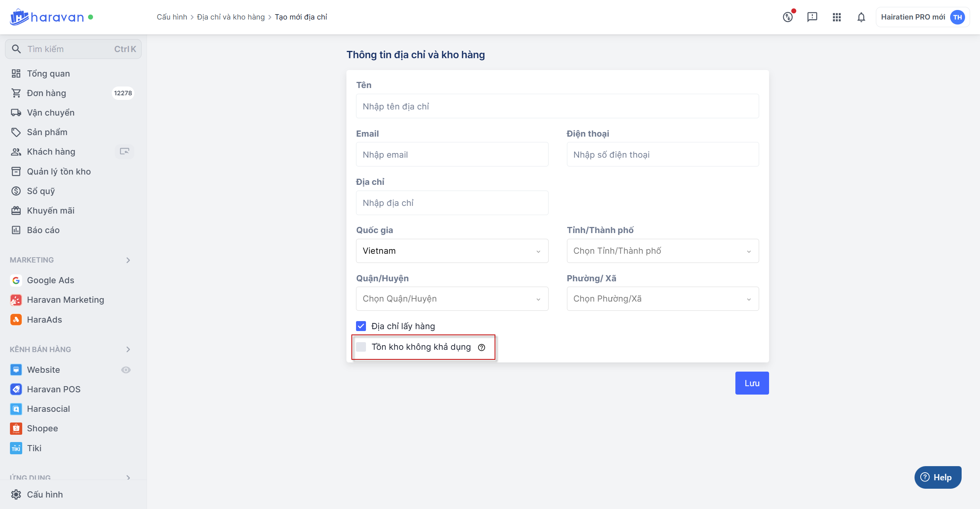Open Google Ads marketing item
The width and height of the screenshot is (980, 509).
[50, 280]
